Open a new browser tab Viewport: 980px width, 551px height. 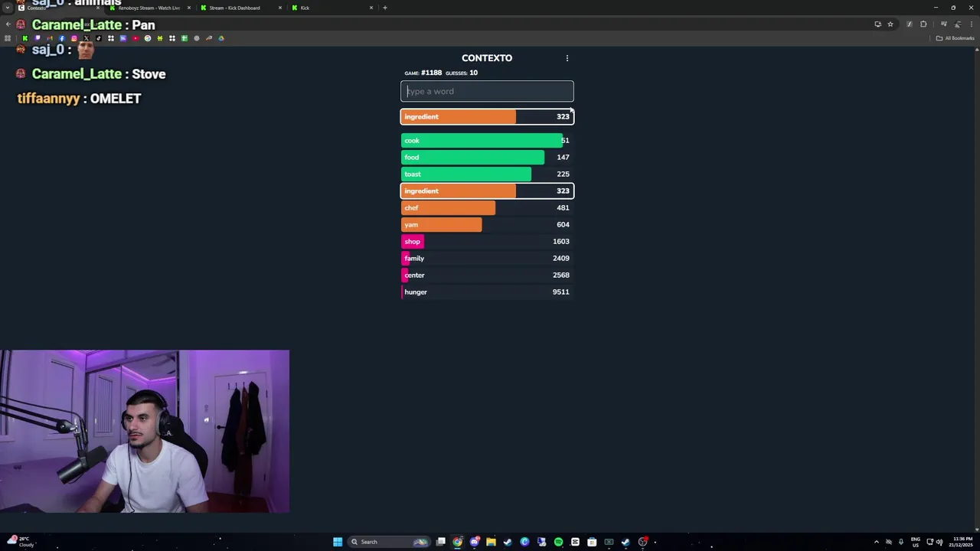click(385, 8)
